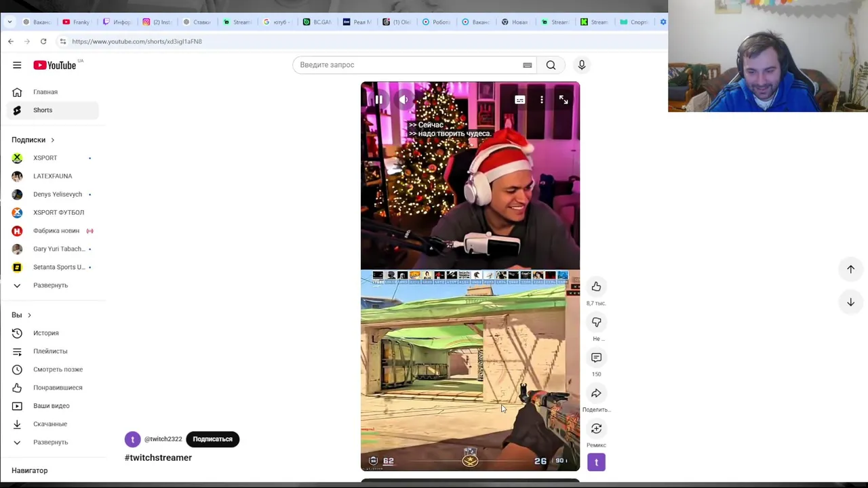Go to next Short with down arrow

pos(850,302)
